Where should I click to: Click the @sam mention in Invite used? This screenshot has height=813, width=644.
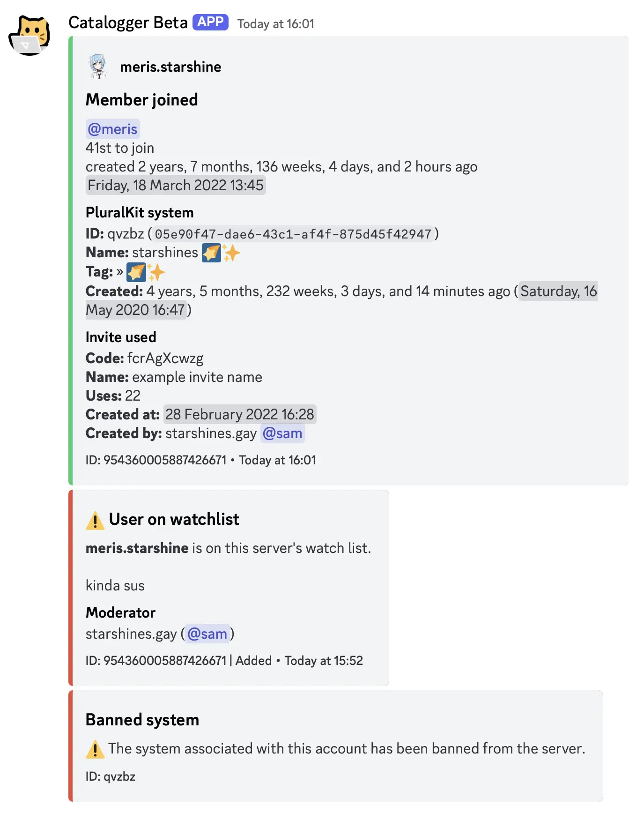282,433
